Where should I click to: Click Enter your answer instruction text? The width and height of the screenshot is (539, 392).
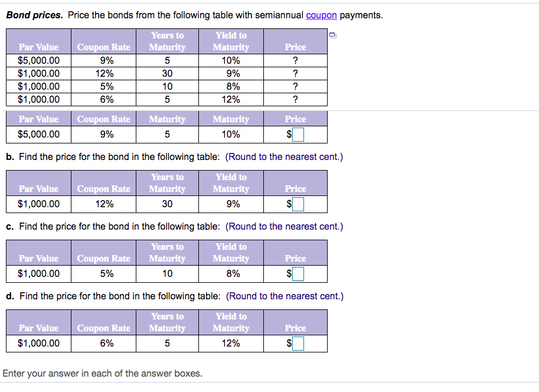click(103, 374)
